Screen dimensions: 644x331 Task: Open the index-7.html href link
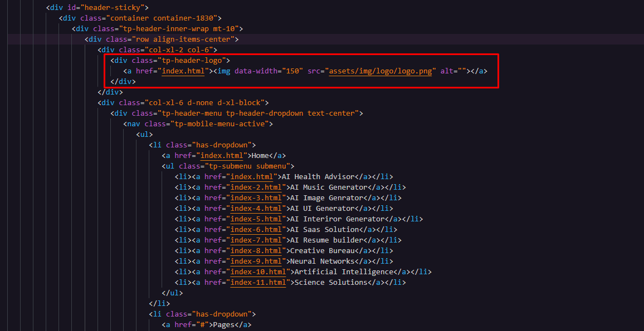point(256,240)
